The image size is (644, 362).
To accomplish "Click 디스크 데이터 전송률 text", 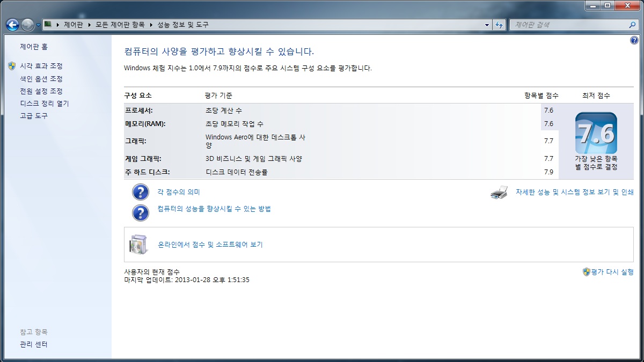I will [236, 172].
